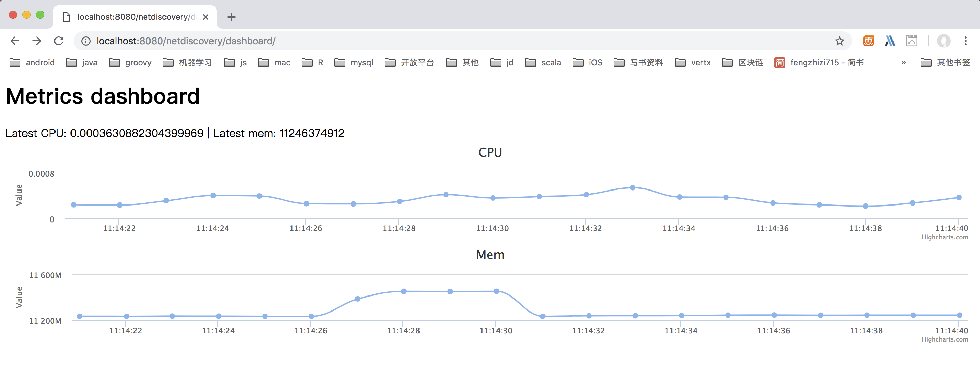Image resolution: width=980 pixels, height=379 pixels.
Task: Open the user profile avatar
Action: coord(944,41)
